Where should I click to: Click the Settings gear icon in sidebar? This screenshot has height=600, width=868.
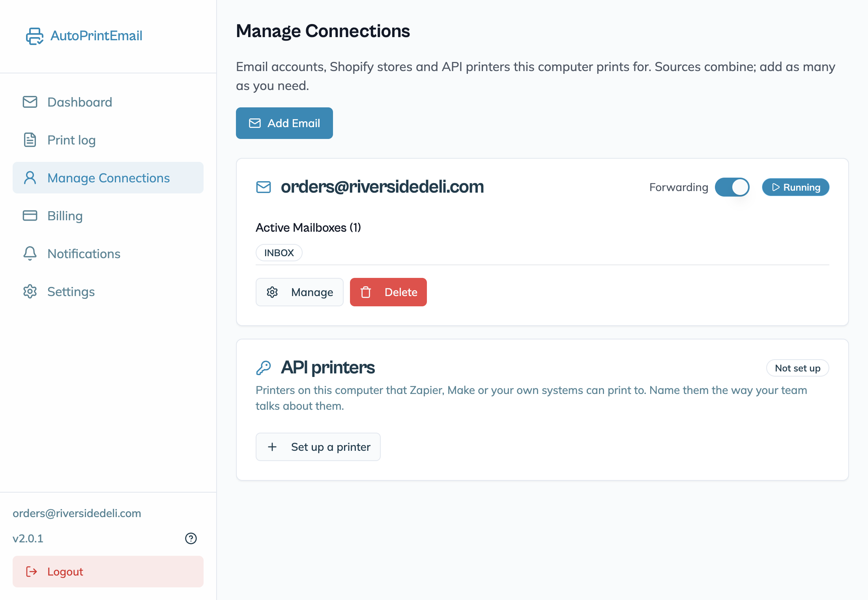[30, 291]
